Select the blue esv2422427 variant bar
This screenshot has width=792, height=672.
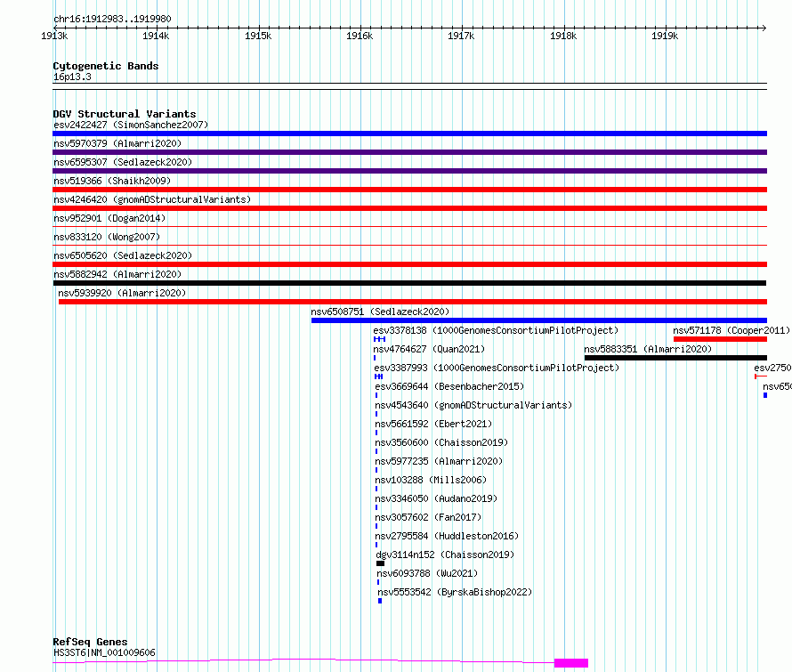[x=409, y=134]
